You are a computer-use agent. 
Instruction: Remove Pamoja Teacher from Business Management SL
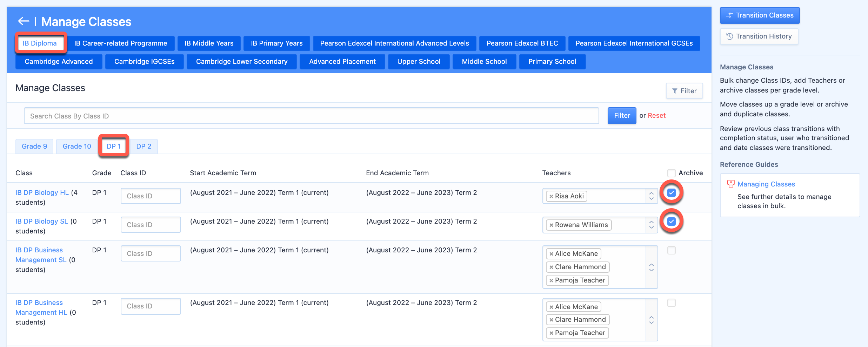(x=551, y=280)
